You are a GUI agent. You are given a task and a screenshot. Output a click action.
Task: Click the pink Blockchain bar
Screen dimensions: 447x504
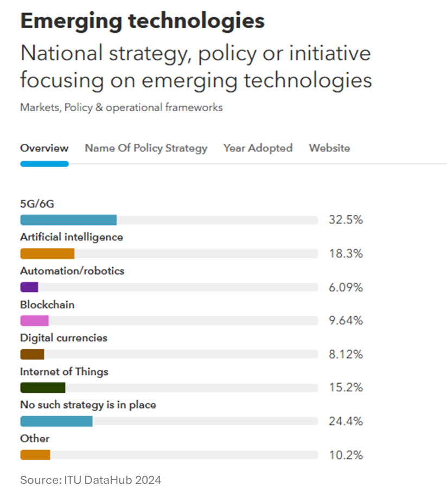35,321
